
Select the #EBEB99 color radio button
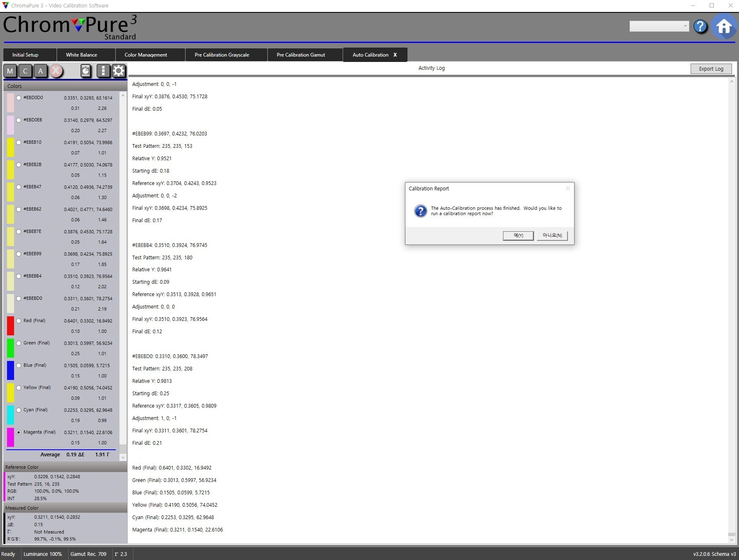(19, 254)
